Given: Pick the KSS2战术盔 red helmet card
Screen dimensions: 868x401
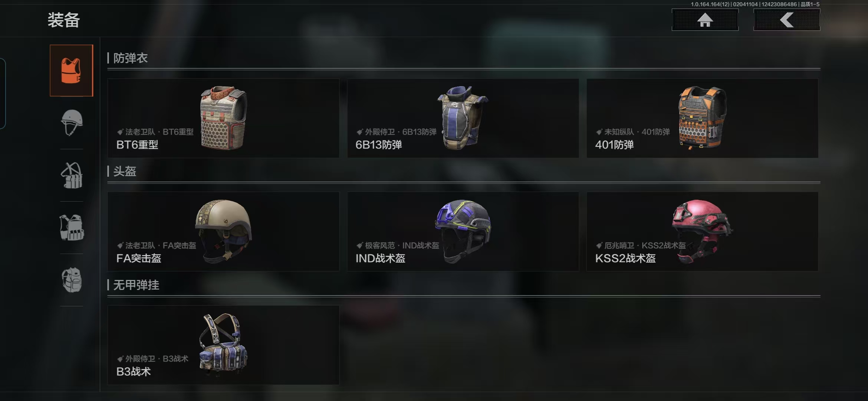Looking at the screenshot, I should pos(702,231).
